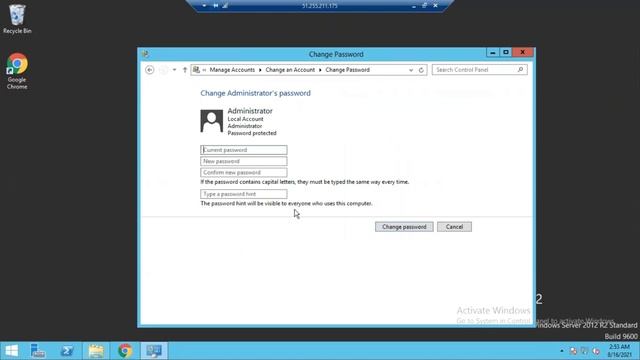This screenshot has width=640, height=360.
Task: Refresh the Control Panel page
Action: point(421,70)
